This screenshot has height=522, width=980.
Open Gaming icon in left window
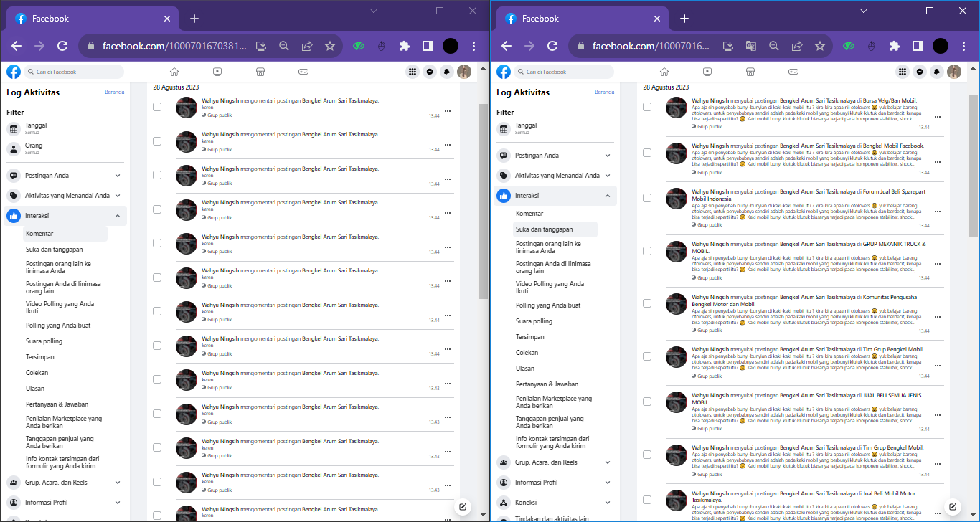tap(303, 72)
